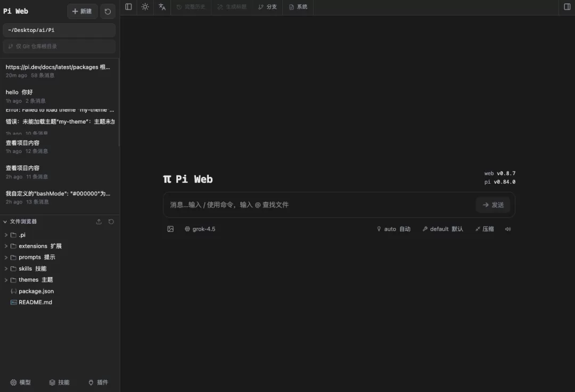The image size is (575, 392).
Task: Open the auto 自动 thinking dropdown
Action: click(393, 229)
